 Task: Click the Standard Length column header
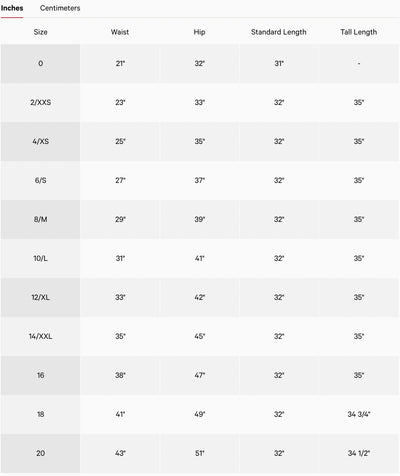[x=279, y=32]
